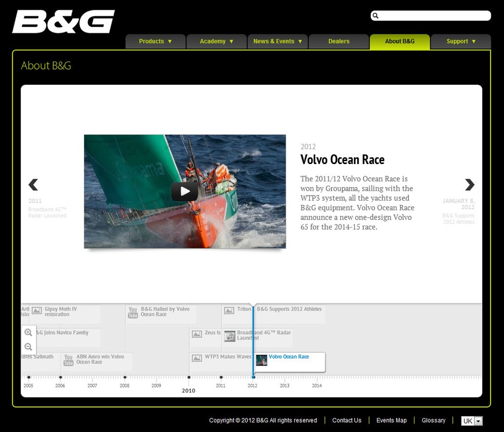504x432 pixels.
Task: Click YouTube icon for ABN Amro event
Action: [68, 360]
